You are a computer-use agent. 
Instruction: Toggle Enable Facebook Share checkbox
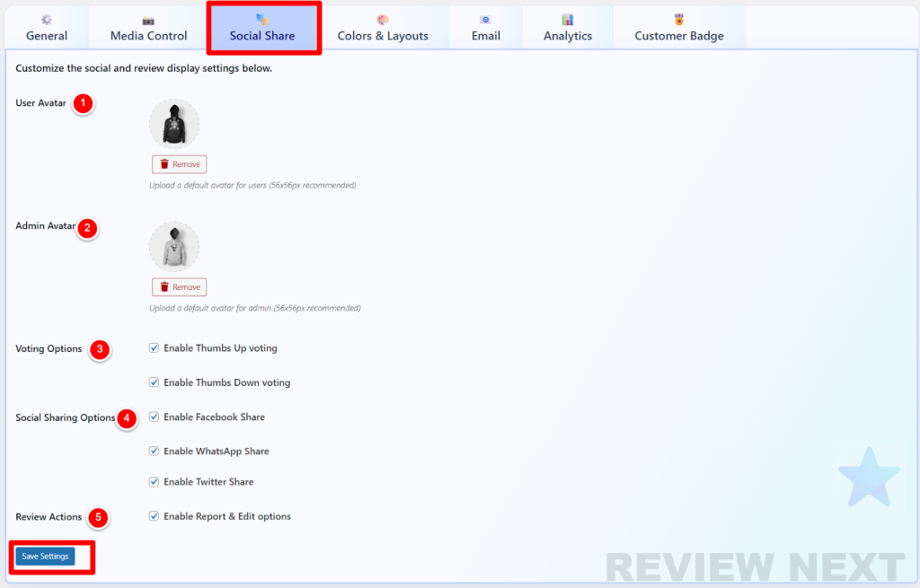pyautogui.click(x=154, y=417)
